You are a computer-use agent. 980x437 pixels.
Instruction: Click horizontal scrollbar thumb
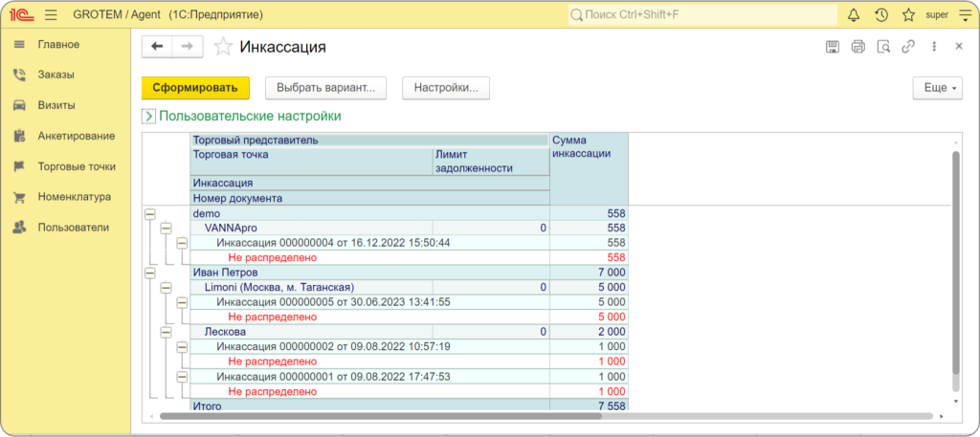(x=381, y=415)
